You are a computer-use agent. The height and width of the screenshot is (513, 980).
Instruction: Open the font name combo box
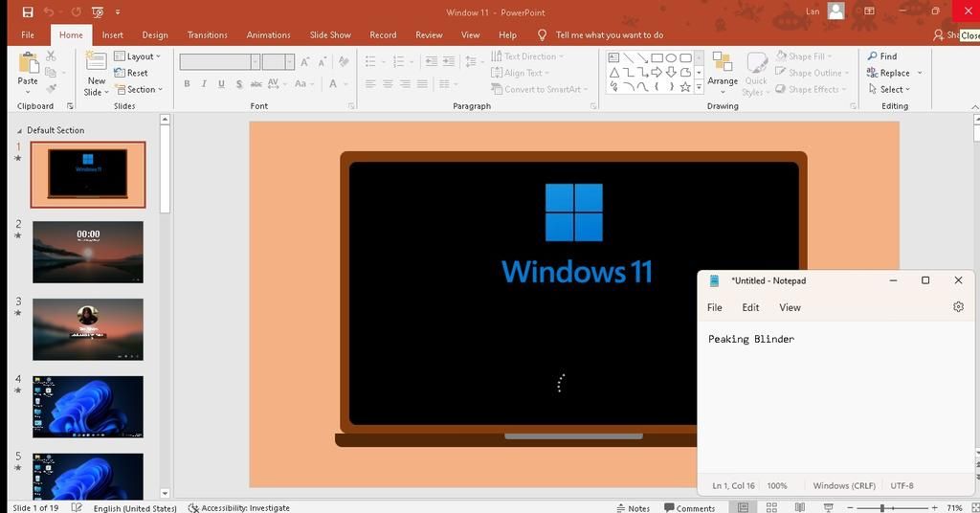tap(219, 61)
